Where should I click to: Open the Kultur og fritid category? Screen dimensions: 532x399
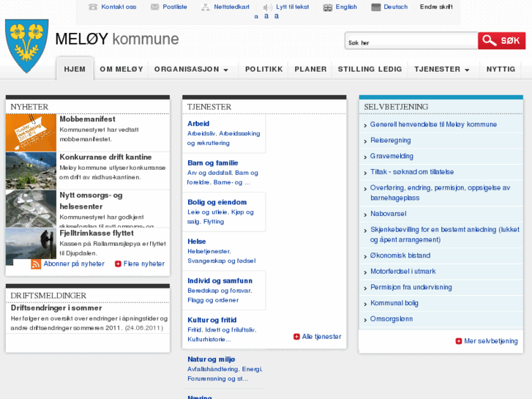coord(212,320)
